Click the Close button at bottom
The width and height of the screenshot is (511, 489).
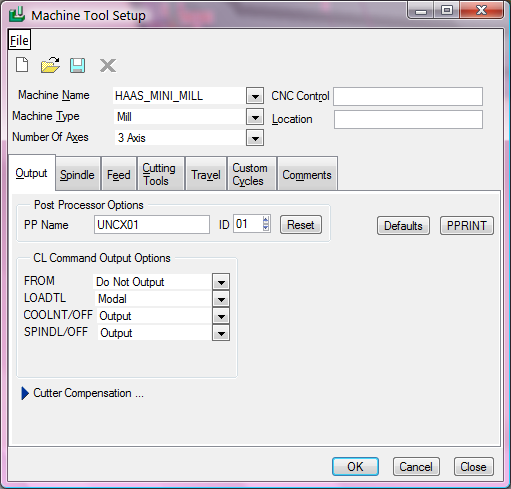point(473,467)
